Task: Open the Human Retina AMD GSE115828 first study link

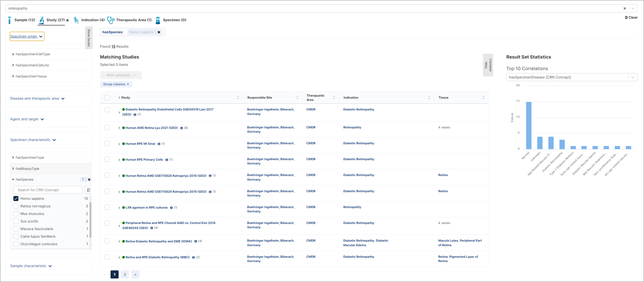Action: coord(166,176)
